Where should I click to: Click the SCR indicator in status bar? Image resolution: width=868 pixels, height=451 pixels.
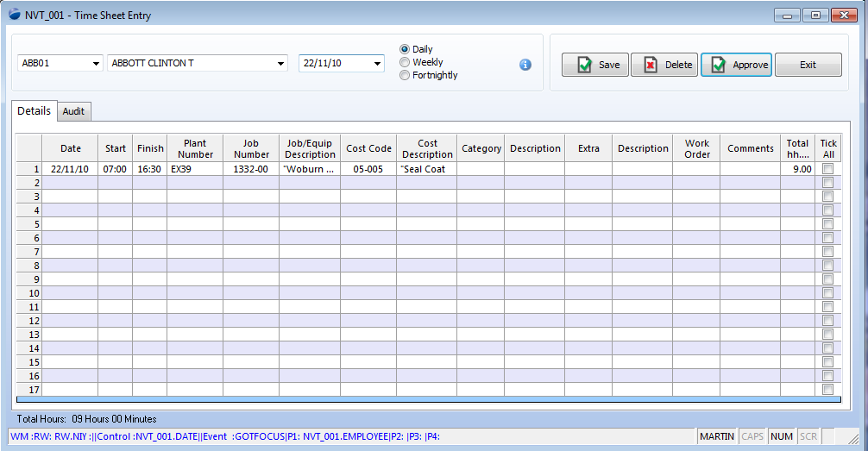808,436
